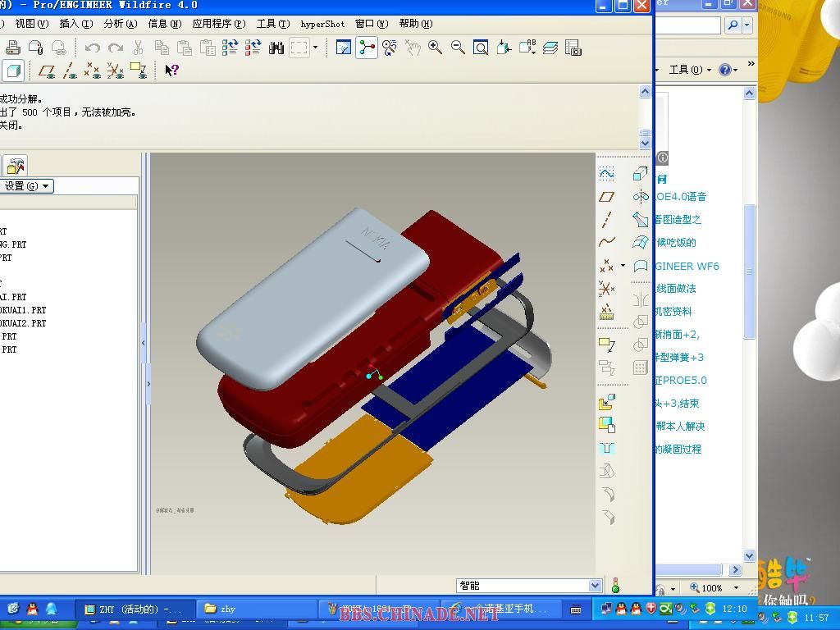Toggle coordinate systems display
Screen dimensions: 840x630
click(x=115, y=71)
